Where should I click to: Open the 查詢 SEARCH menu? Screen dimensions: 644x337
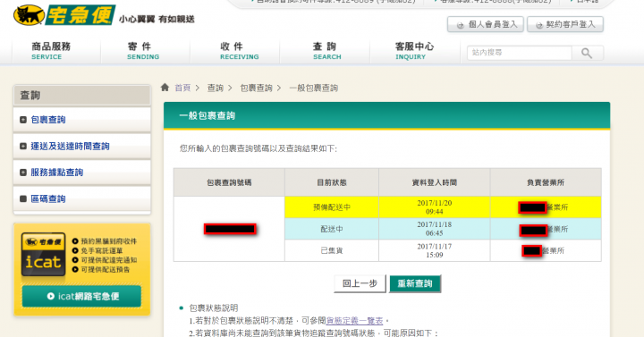(327, 51)
